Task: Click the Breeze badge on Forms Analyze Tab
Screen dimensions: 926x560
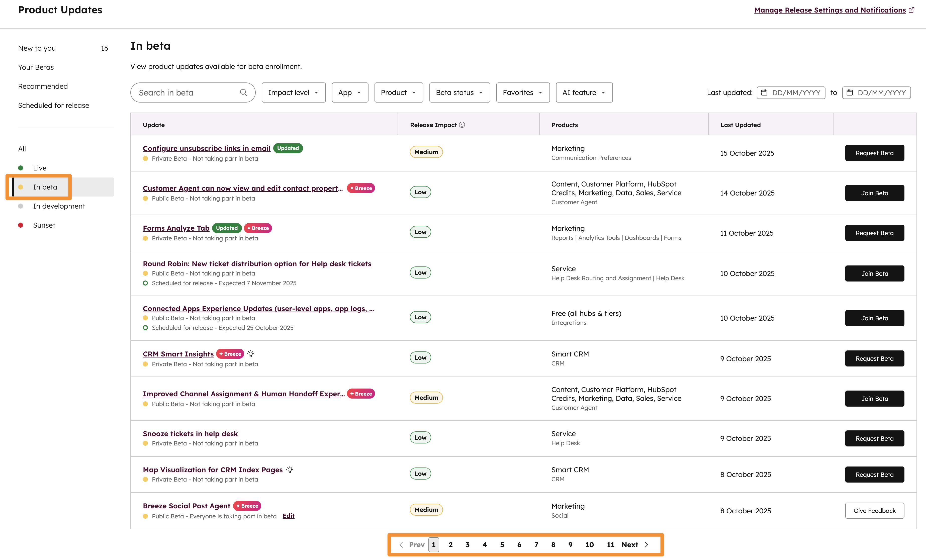Action: tap(258, 228)
